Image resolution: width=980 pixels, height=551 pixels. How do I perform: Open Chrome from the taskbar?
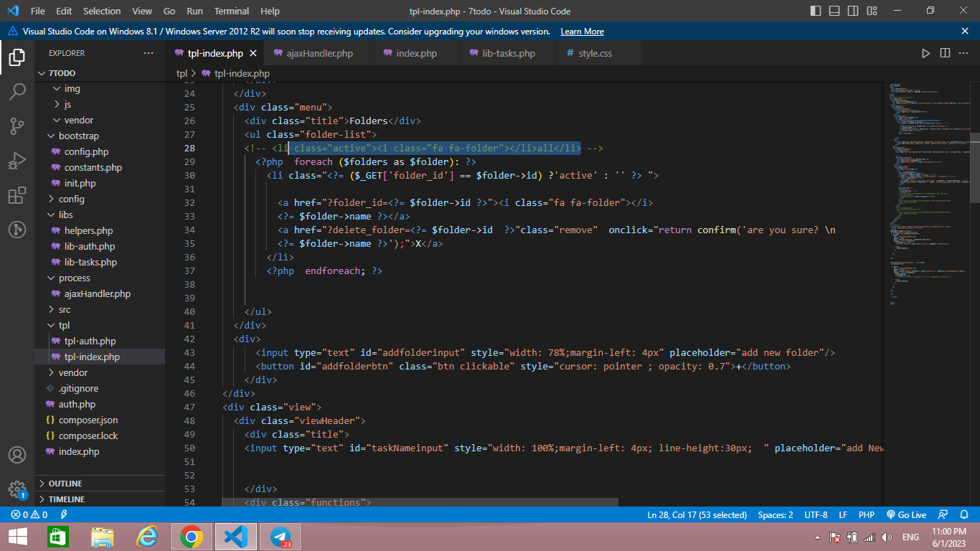tap(191, 537)
